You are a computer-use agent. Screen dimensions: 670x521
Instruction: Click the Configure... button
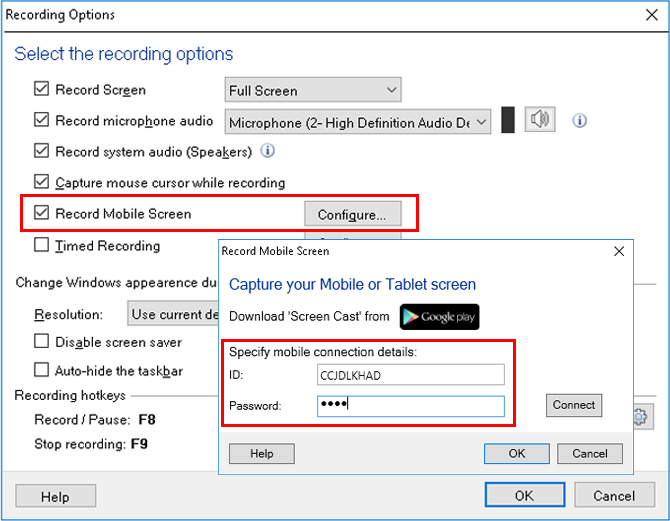[353, 214]
